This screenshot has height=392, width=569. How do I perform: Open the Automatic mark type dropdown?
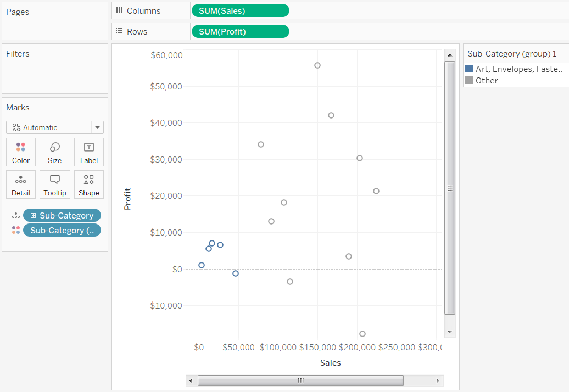(55, 127)
